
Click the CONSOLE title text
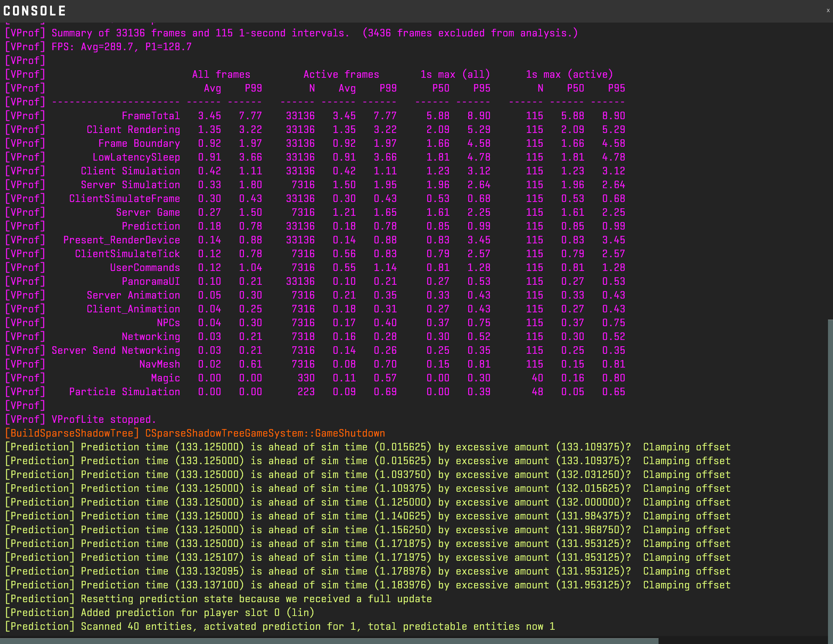tap(35, 11)
